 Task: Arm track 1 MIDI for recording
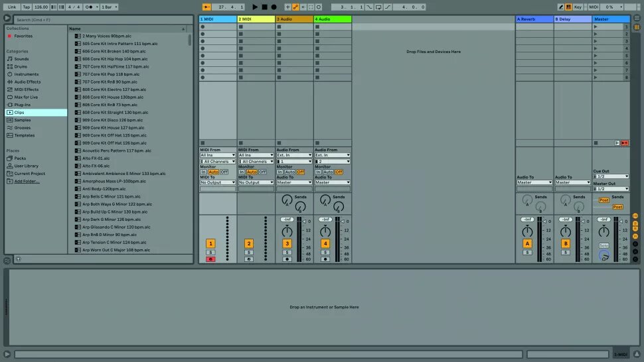(x=210, y=259)
